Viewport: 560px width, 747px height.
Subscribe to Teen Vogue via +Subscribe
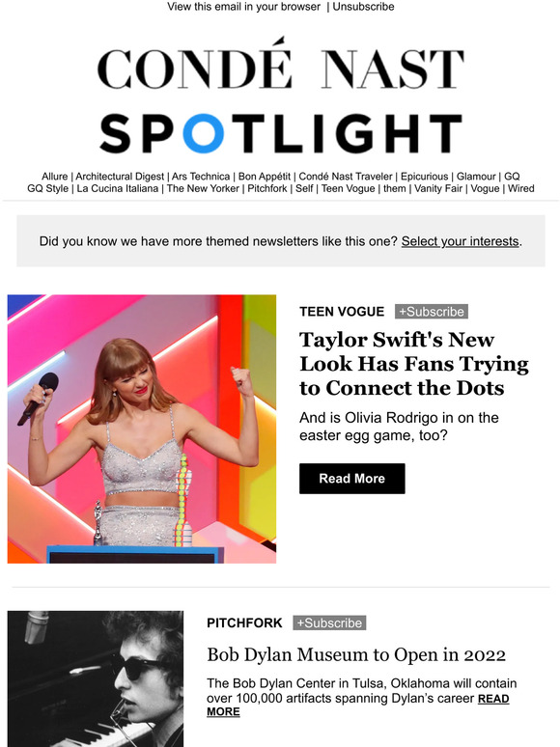click(432, 312)
